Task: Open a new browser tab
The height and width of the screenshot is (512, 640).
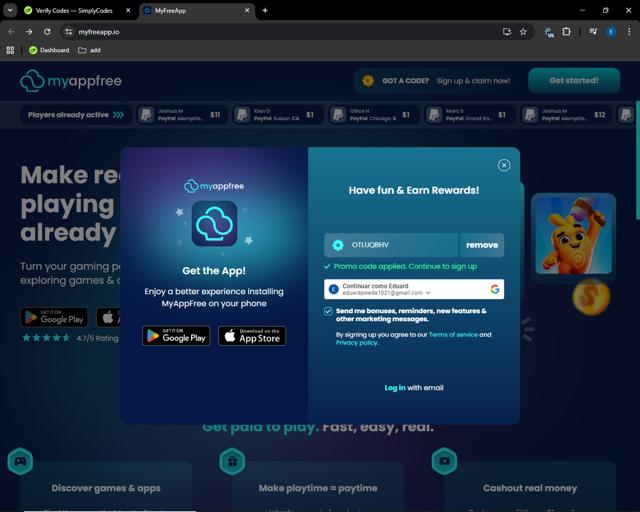Action: [x=265, y=11]
